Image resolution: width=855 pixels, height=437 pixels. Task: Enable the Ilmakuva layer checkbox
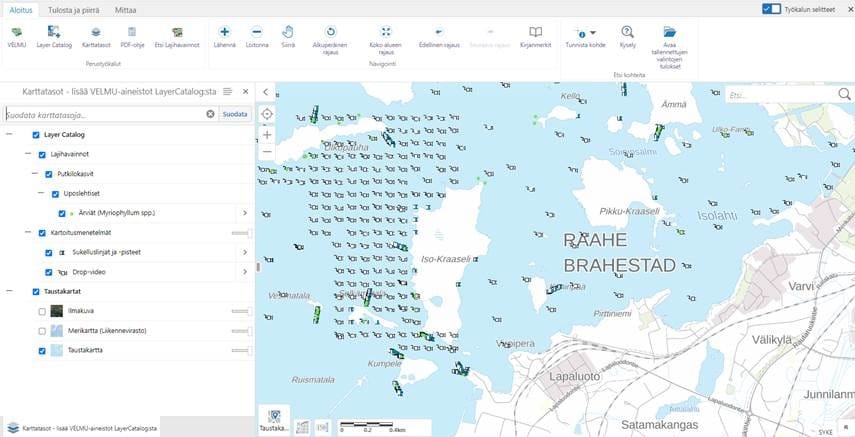pos(42,311)
